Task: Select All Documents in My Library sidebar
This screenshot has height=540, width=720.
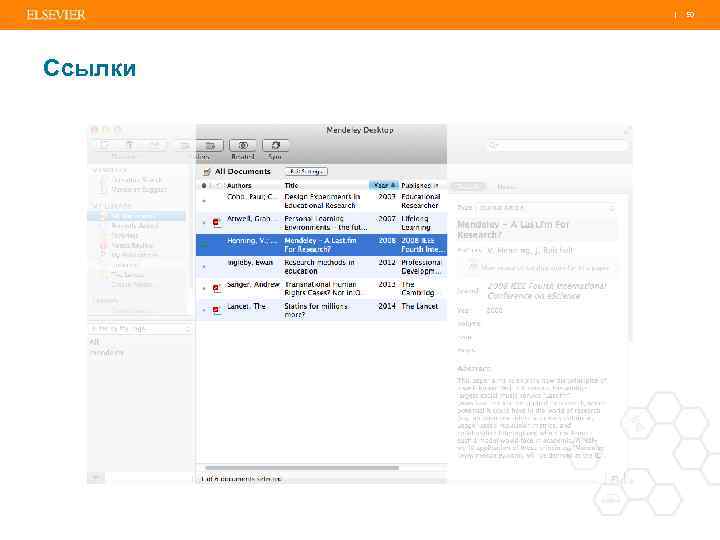Action: (136, 216)
